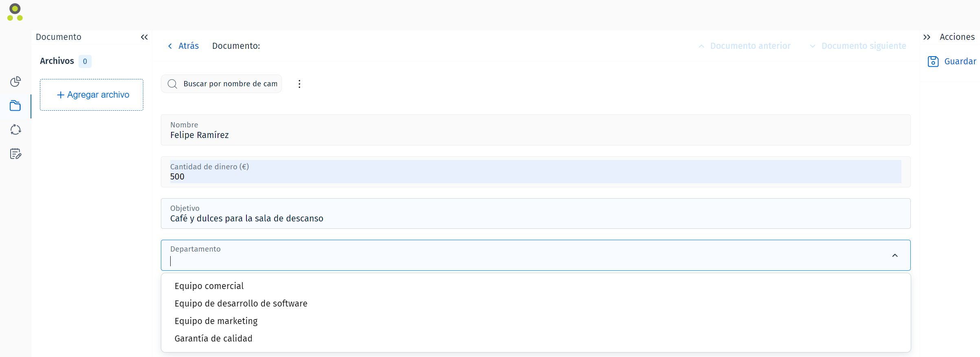This screenshot has height=357, width=980.
Task: Collapse the Departamento dropdown arrow
Action: pos(895,256)
